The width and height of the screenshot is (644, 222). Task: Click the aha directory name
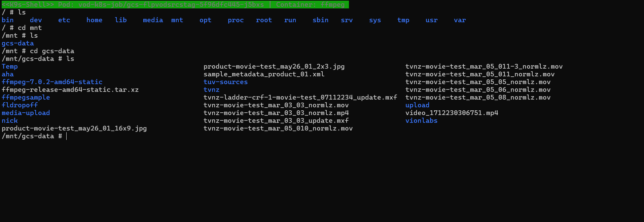click(x=8, y=74)
